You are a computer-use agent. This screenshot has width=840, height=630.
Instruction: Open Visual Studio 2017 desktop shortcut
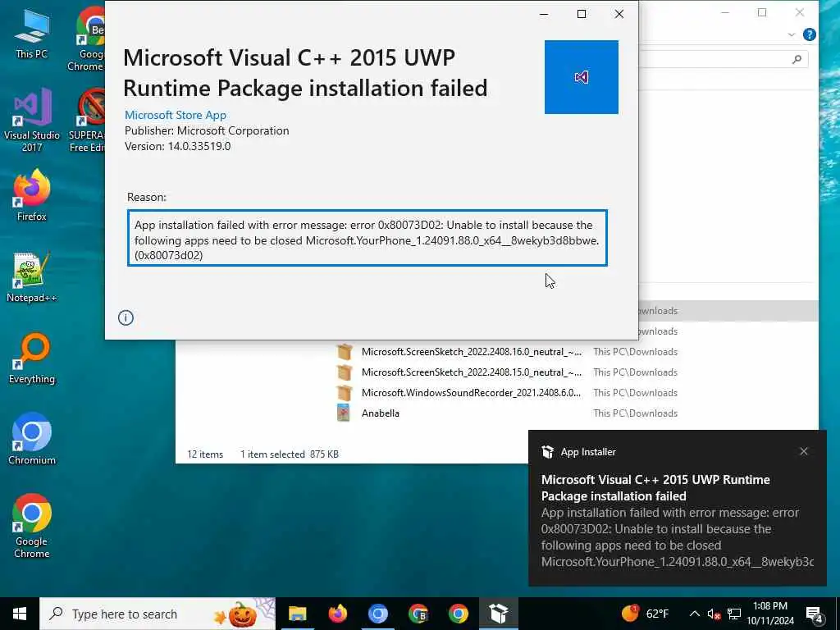32,121
